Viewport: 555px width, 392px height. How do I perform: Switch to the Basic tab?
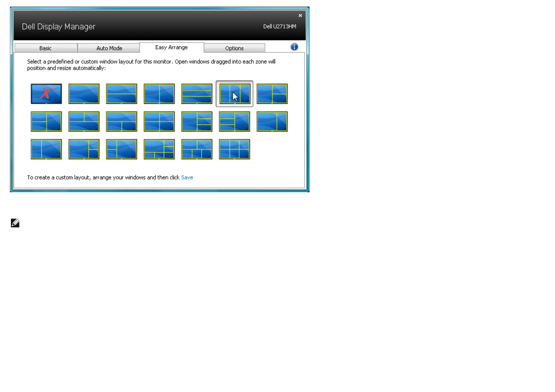pyautogui.click(x=46, y=48)
